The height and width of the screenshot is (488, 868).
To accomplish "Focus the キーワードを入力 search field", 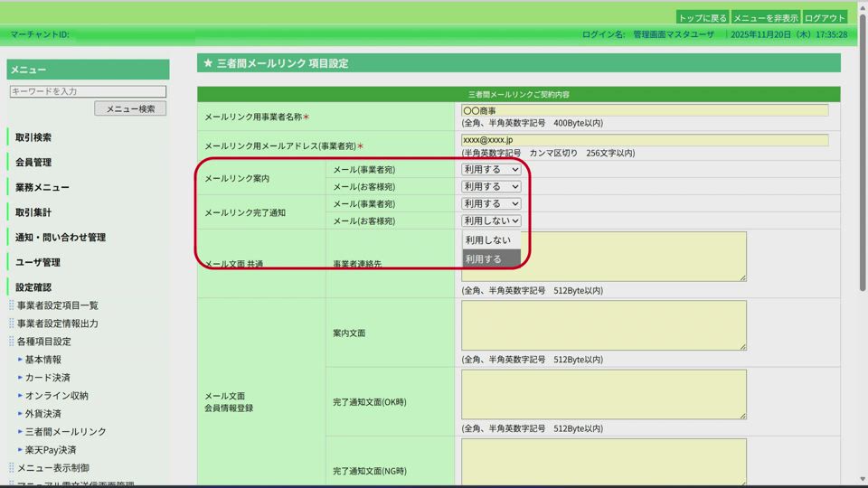I will (x=88, y=91).
